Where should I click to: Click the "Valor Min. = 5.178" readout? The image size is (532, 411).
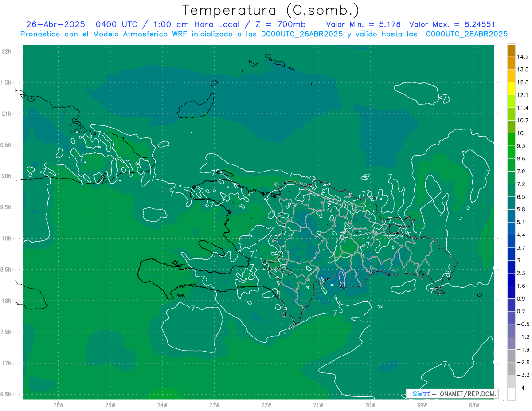coord(363,24)
